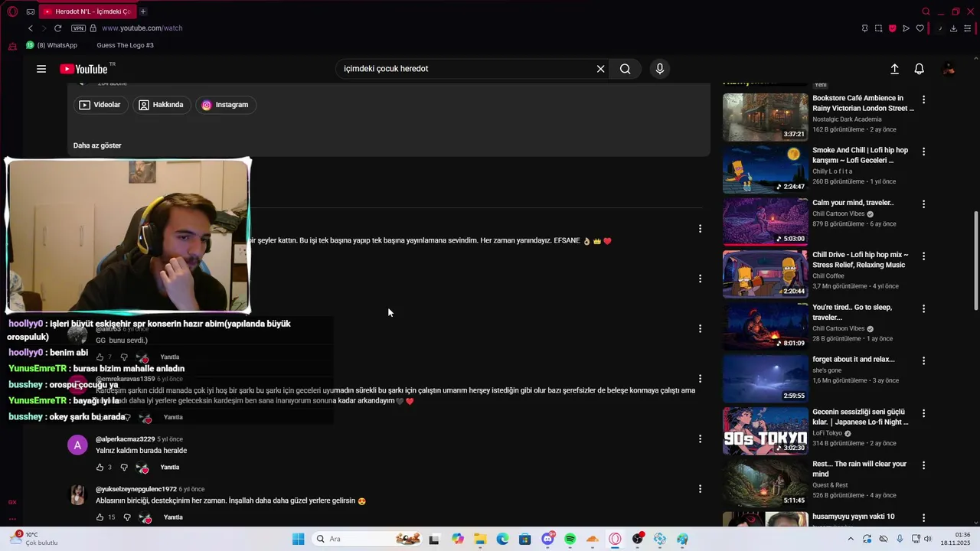Open more options for Smoke And Chill video
This screenshot has width=980, height=551.
923,152
